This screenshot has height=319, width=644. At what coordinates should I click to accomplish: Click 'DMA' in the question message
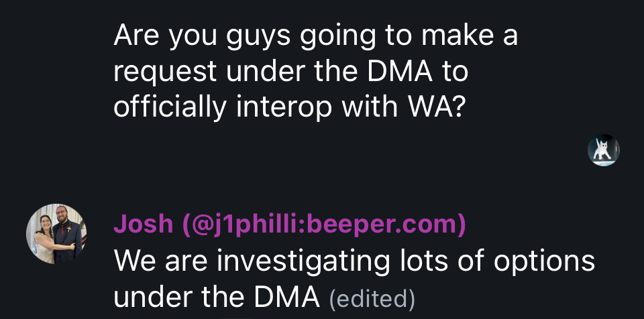399,72
